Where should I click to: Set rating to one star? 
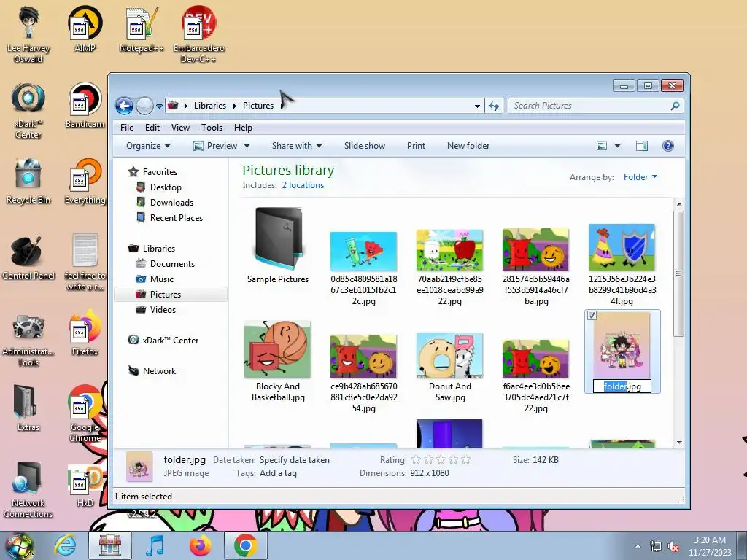[x=416, y=459]
